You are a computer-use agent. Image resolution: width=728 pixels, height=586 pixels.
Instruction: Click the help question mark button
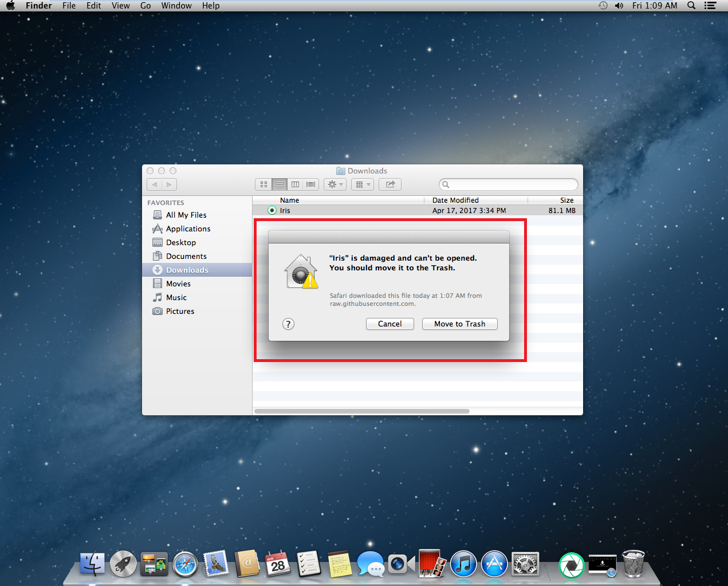[x=288, y=324]
